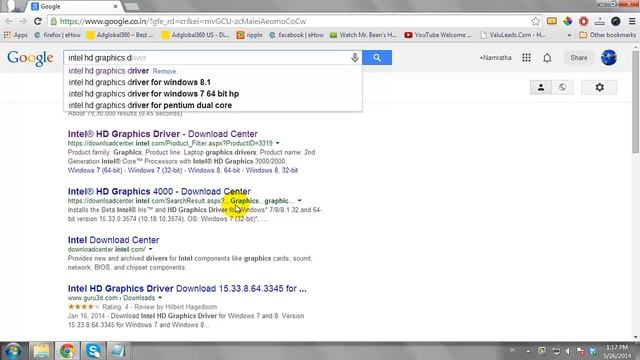Viewport: 640px width, 360px height.
Task: Open 'Adglobal360 - Best' bookmark
Action: point(120,35)
